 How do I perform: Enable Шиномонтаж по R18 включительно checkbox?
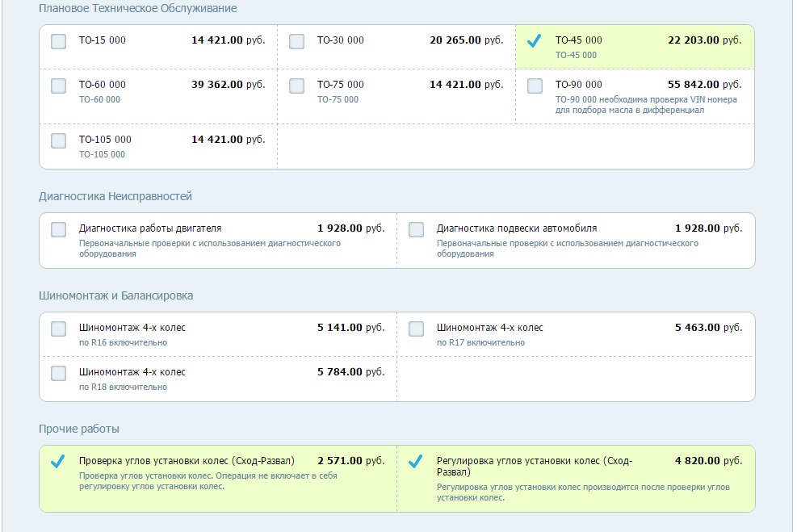(58, 373)
